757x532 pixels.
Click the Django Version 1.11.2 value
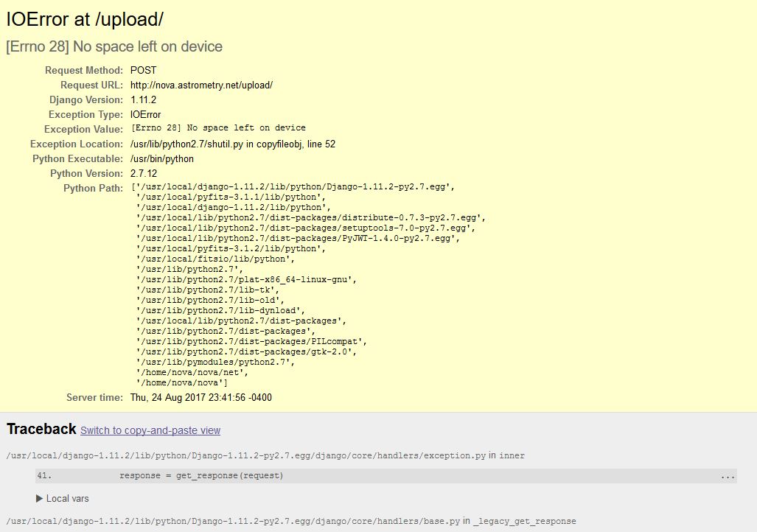(143, 99)
